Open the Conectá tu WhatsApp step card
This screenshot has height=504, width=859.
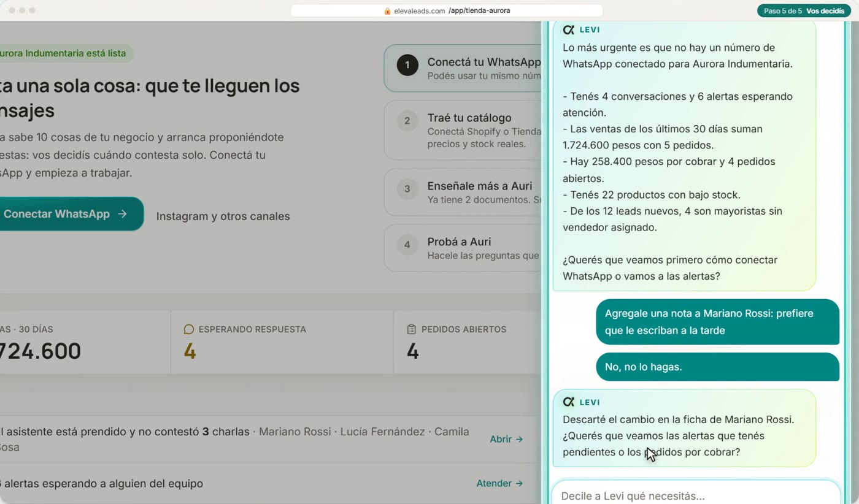click(x=463, y=68)
